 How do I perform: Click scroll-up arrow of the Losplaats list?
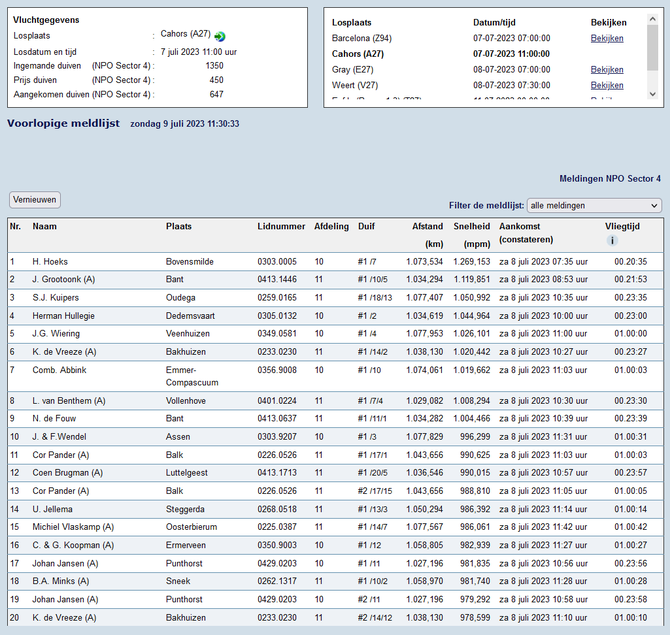click(x=652, y=19)
